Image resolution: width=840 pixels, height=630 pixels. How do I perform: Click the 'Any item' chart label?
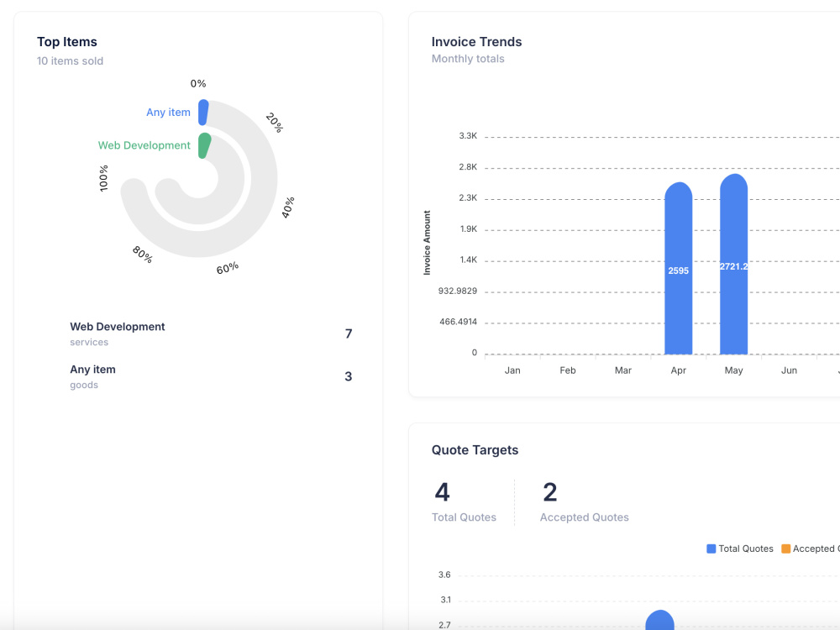[x=168, y=113]
